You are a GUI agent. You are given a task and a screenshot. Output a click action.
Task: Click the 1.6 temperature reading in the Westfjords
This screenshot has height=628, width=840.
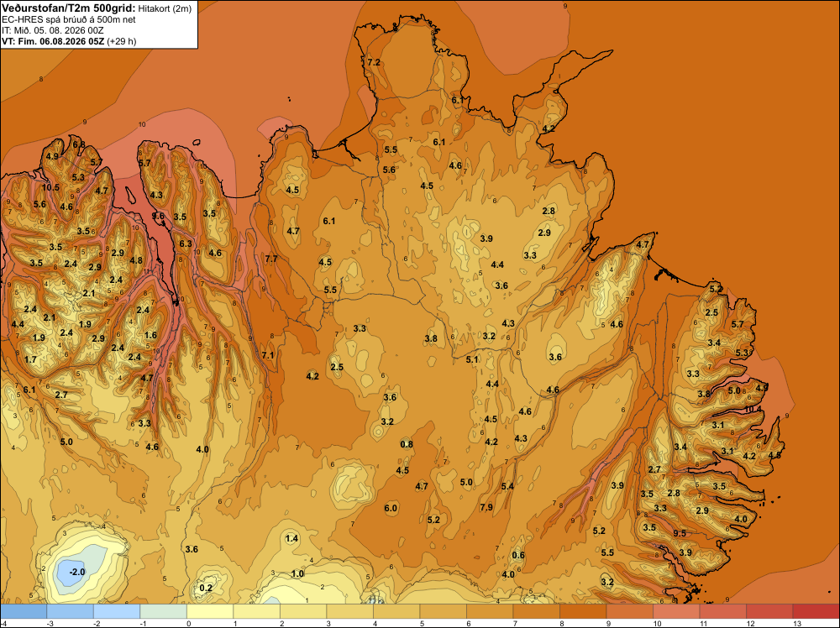[150, 335]
